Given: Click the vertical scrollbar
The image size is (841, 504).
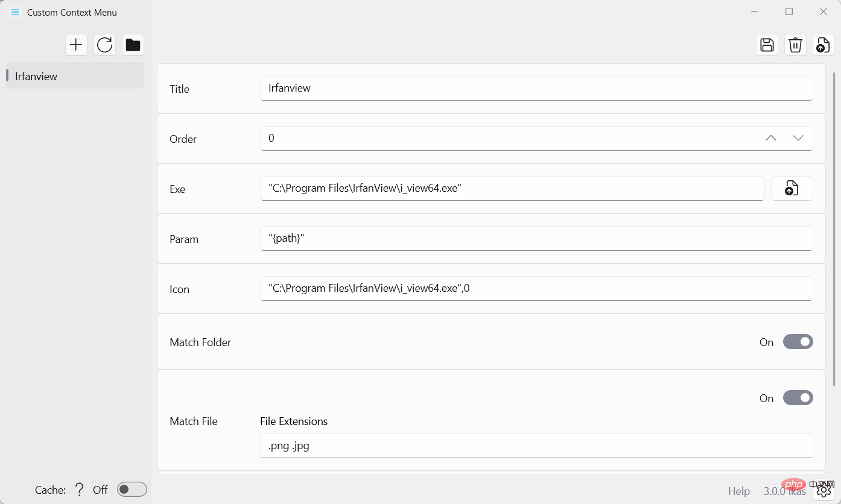Looking at the screenshot, I should [834, 229].
